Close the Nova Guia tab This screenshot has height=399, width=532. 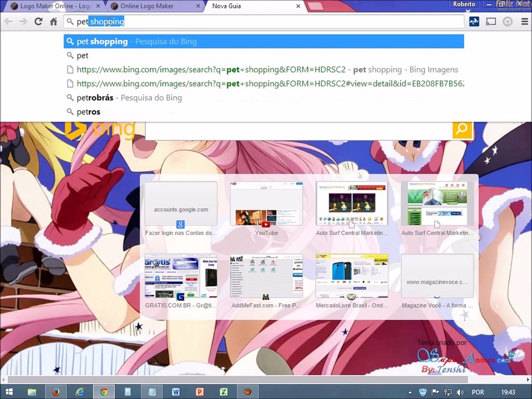coord(298,6)
